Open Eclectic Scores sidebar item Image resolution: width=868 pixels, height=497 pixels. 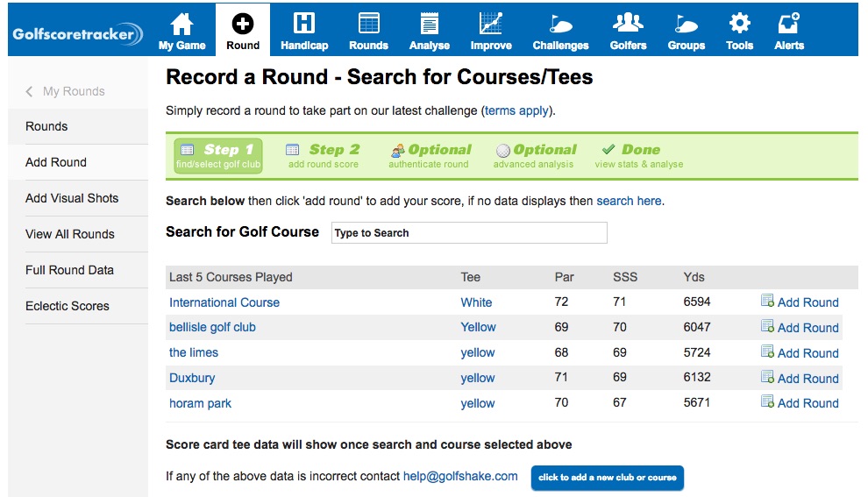coord(68,306)
